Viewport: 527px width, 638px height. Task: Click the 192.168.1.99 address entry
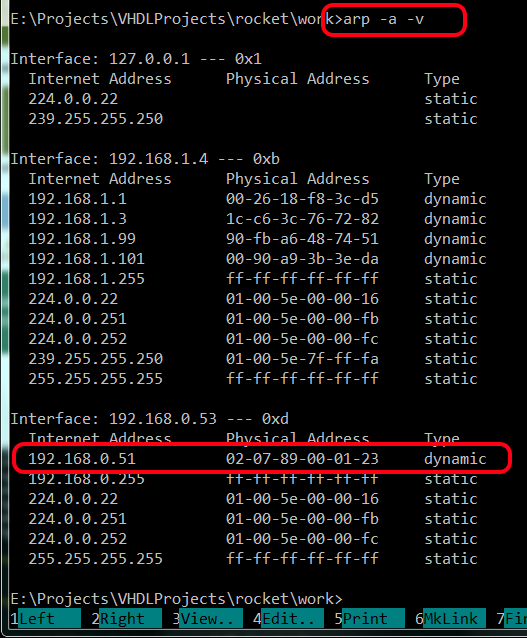82,239
